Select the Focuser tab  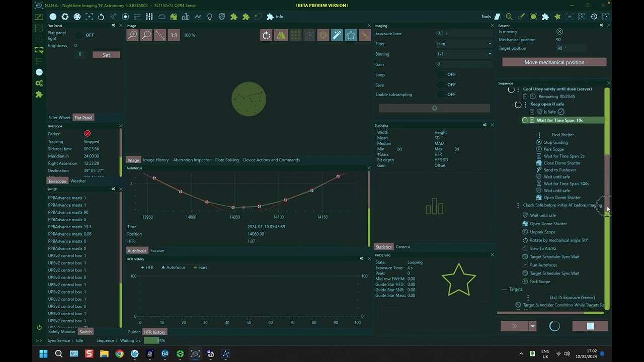[x=157, y=250]
